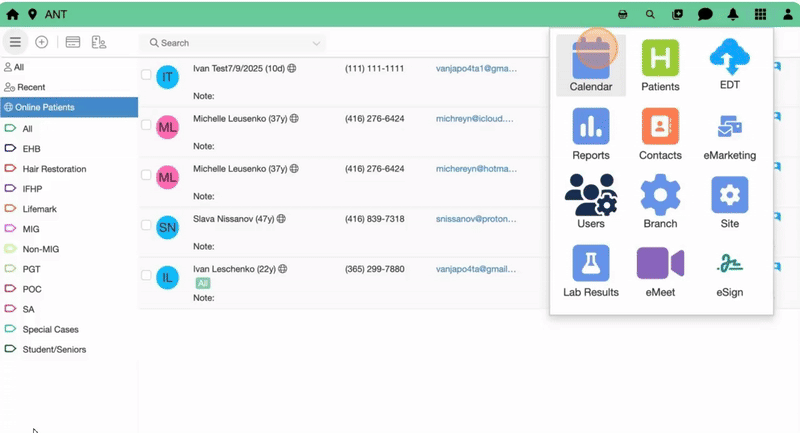Choose the Hair Restoration tag filter
The height and width of the screenshot is (433, 800).
[x=54, y=169]
